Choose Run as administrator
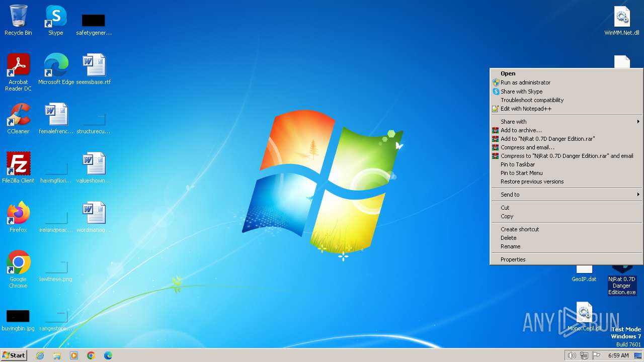 (567, 82)
